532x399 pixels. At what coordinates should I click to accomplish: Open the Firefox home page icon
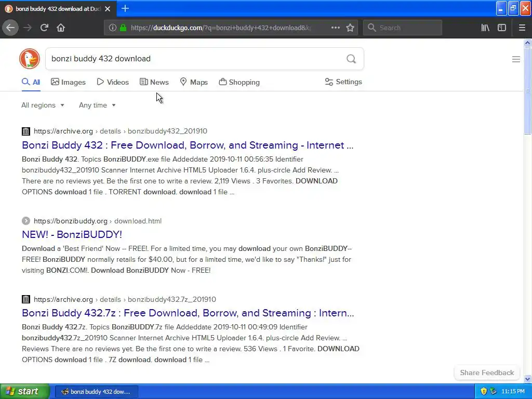[x=61, y=28]
